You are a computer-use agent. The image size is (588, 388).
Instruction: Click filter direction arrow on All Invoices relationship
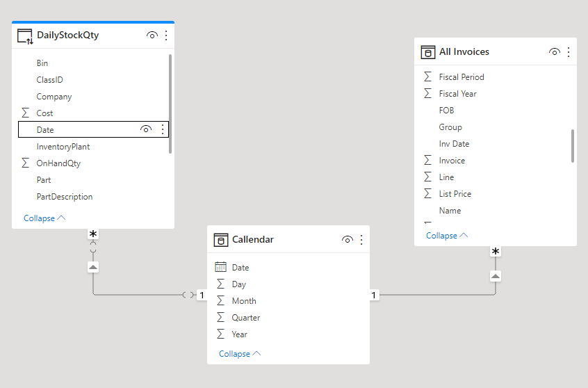tap(496, 276)
